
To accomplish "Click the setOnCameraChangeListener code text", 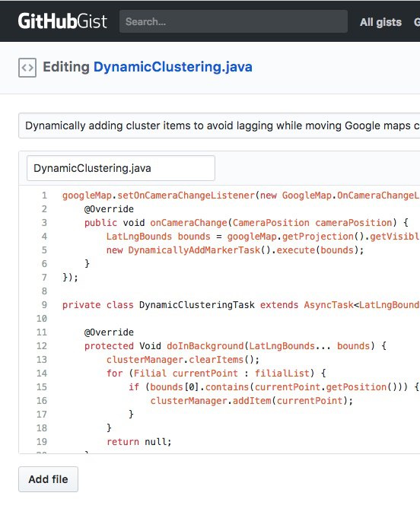I will (x=186, y=196).
